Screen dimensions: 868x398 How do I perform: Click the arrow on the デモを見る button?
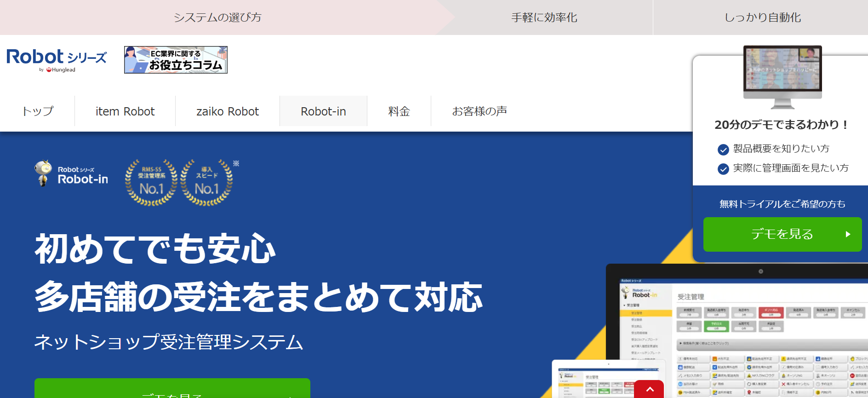coord(848,234)
